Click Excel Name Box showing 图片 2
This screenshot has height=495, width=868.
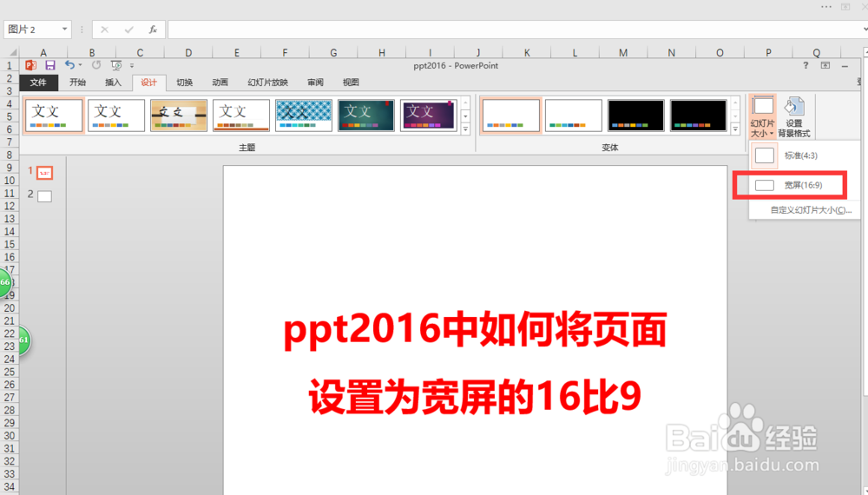32,29
